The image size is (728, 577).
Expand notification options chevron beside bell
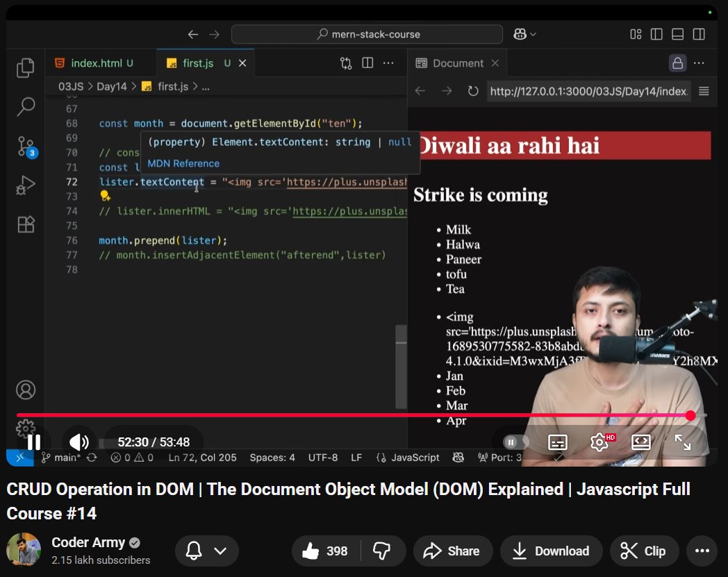click(x=220, y=551)
